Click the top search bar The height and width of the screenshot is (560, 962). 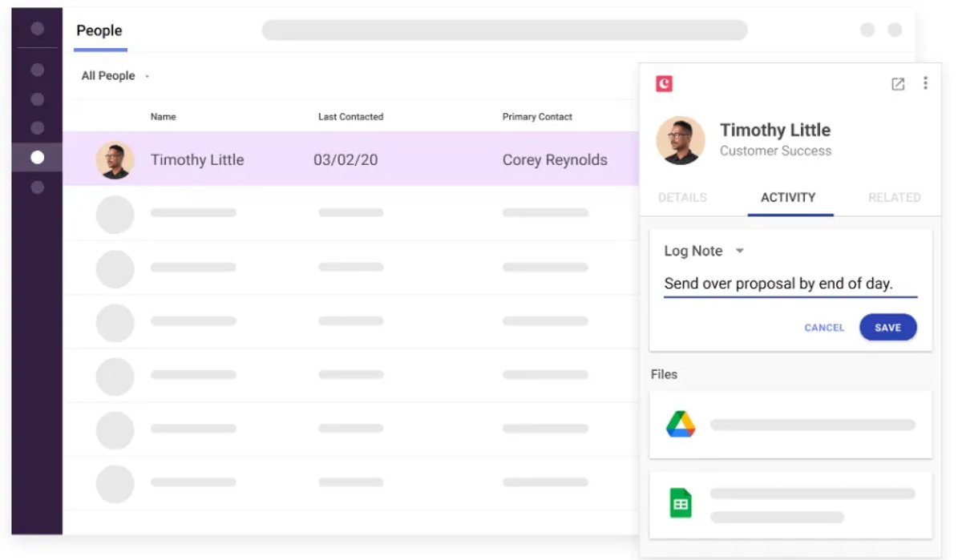pyautogui.click(x=504, y=30)
